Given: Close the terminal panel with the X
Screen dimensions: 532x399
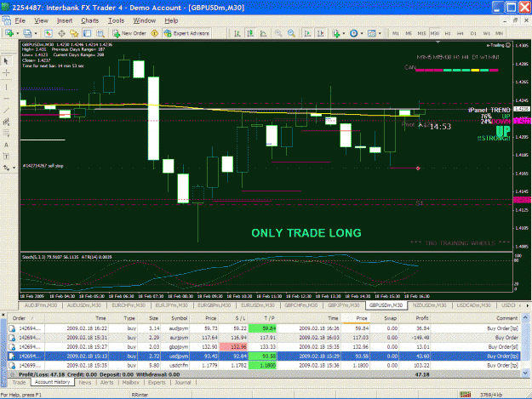Looking at the screenshot, I should (x=3, y=315).
